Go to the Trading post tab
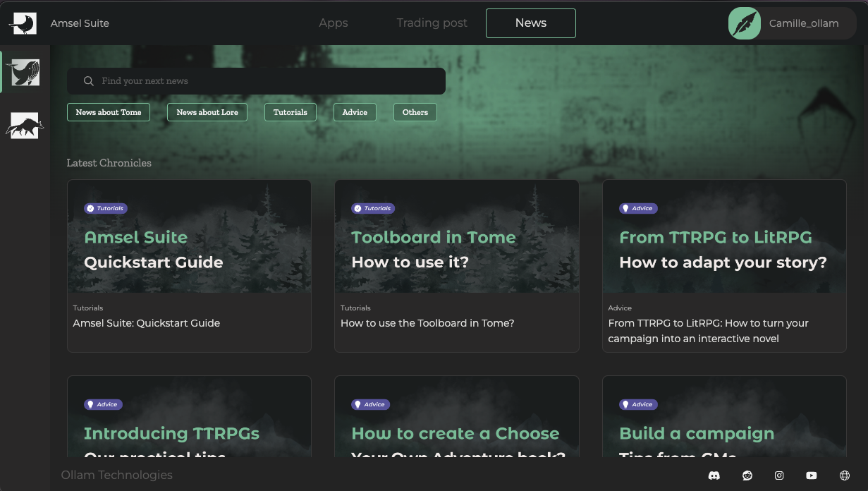 coord(432,23)
